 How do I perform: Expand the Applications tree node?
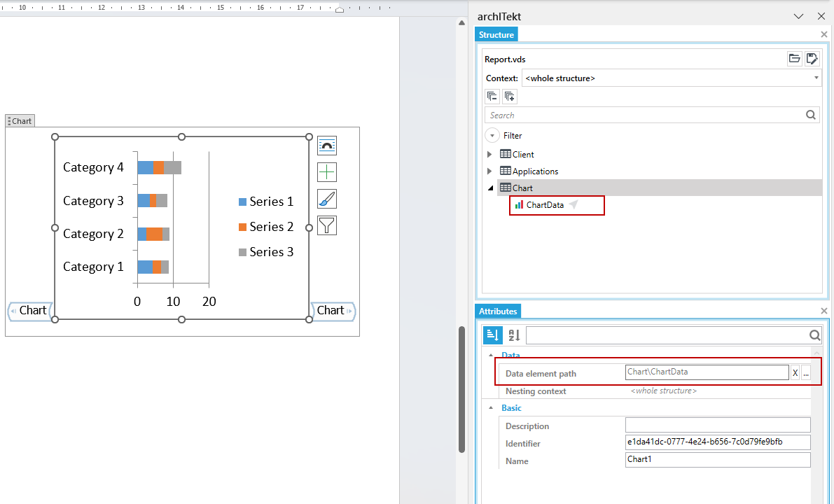[x=490, y=171]
